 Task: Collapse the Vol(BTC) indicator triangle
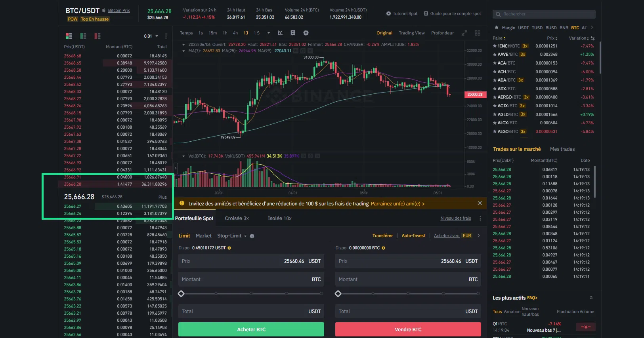[183, 156]
